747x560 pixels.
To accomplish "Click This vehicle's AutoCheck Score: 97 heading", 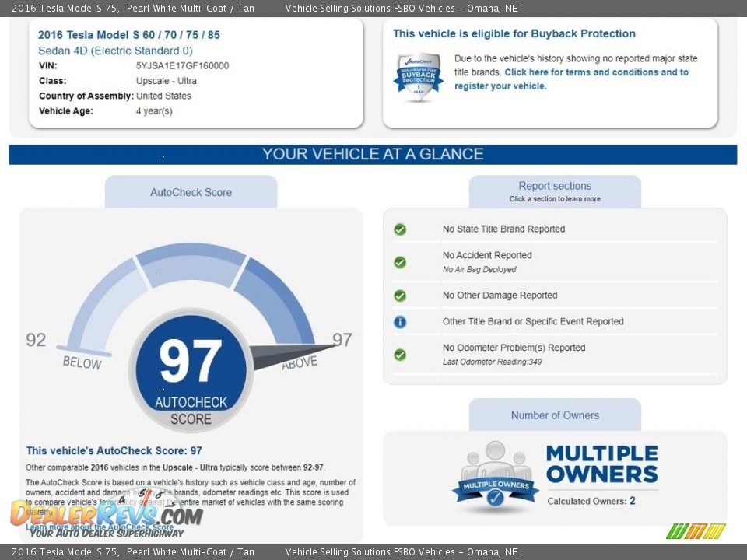I will 114,450.
